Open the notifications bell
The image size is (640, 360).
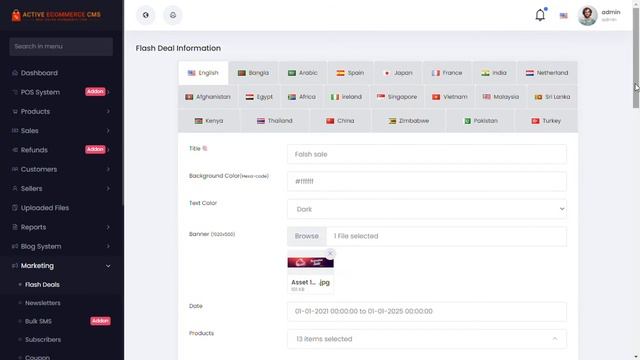(540, 15)
